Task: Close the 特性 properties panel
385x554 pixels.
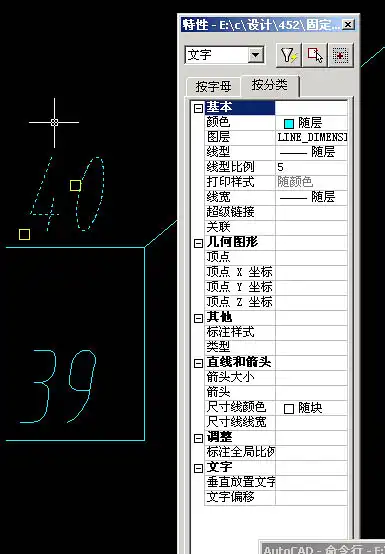Action: pos(348,24)
